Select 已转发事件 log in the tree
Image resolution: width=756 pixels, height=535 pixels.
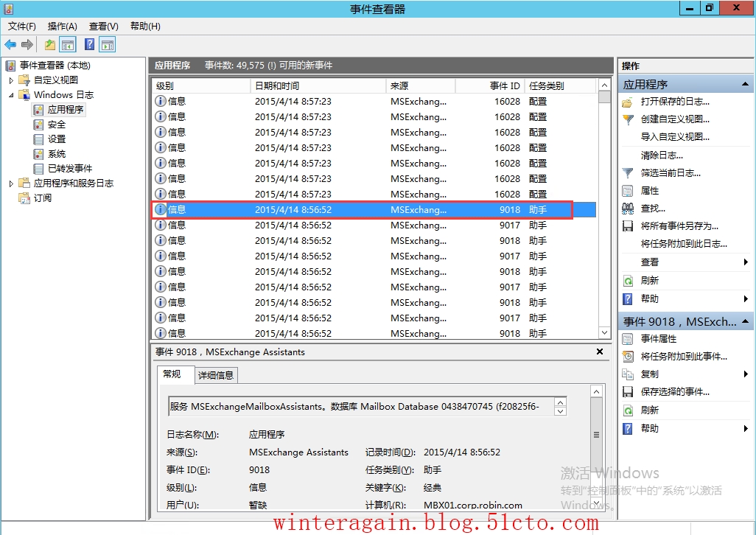point(70,168)
